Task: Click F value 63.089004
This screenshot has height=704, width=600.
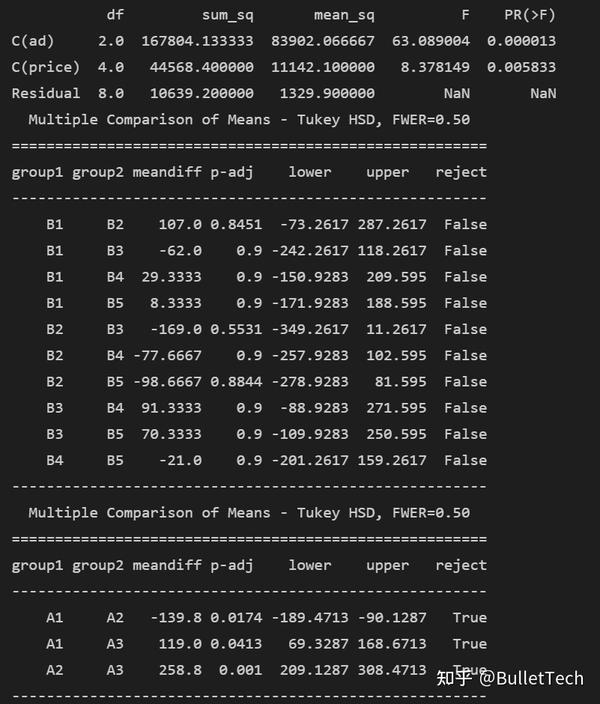Action: [x=431, y=41]
